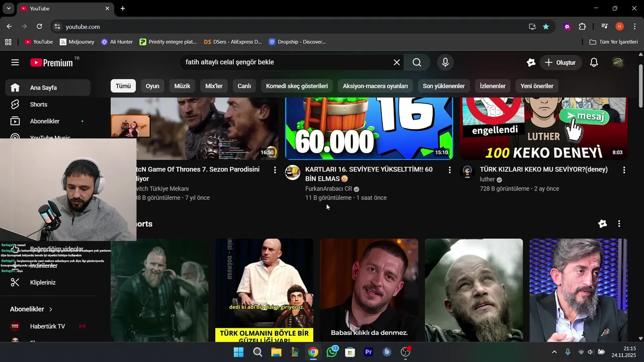Screen dimensions: 644x362
Task: Select Komedi skeç gösterileri chip
Action: (x=297, y=86)
